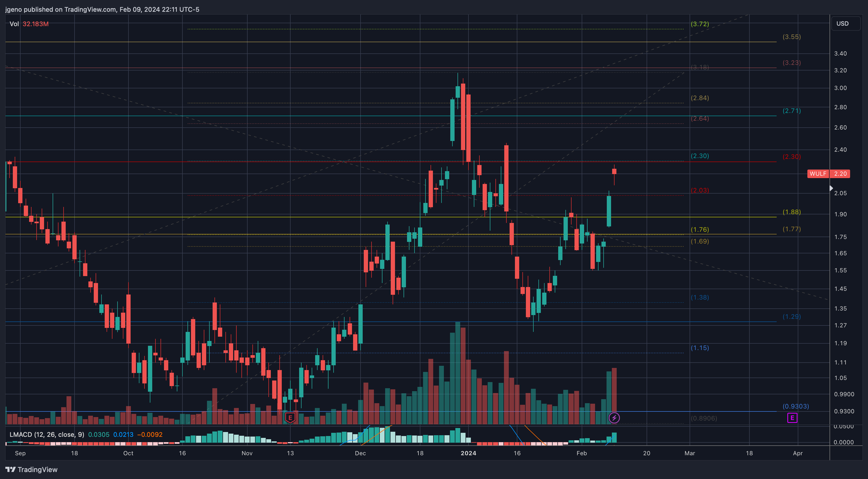Click the 20 date label after Feb

[647, 453]
